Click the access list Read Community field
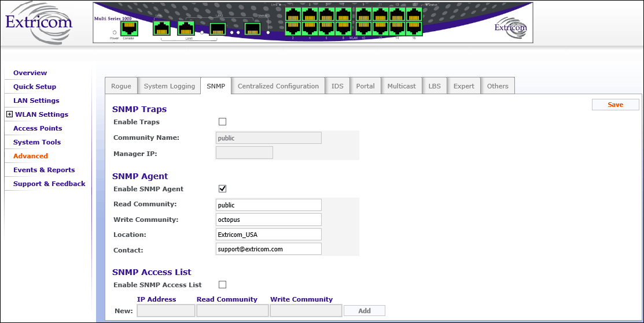This screenshot has height=323, width=644. point(233,311)
